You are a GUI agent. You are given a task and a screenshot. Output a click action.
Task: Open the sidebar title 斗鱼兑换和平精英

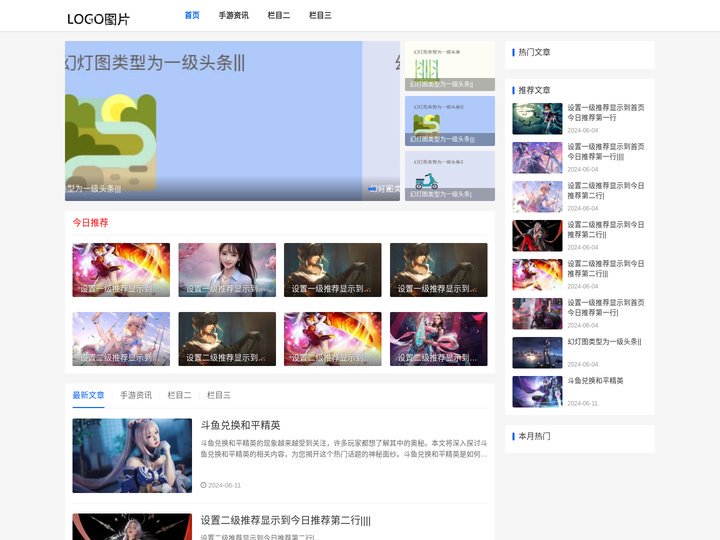click(x=596, y=381)
